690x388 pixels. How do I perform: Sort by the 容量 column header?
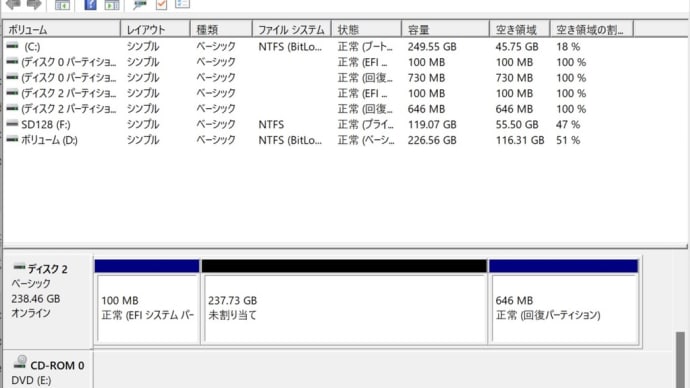point(445,29)
